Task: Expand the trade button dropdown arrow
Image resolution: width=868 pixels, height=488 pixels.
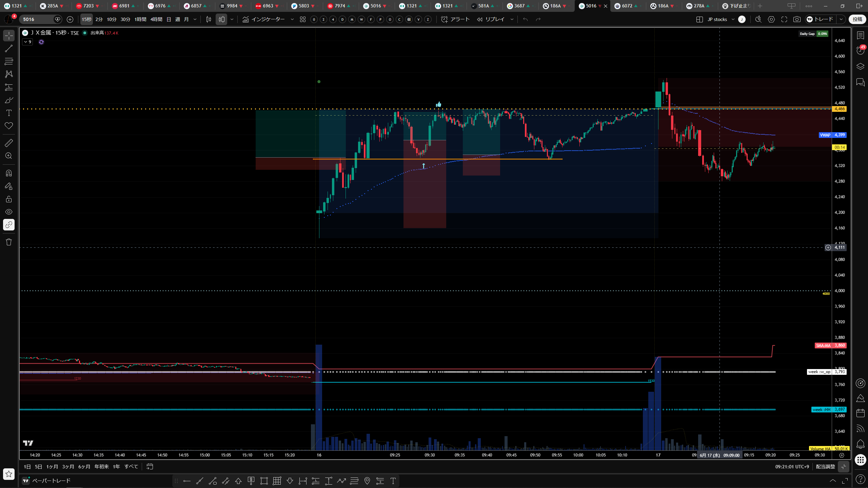Action: (x=841, y=19)
